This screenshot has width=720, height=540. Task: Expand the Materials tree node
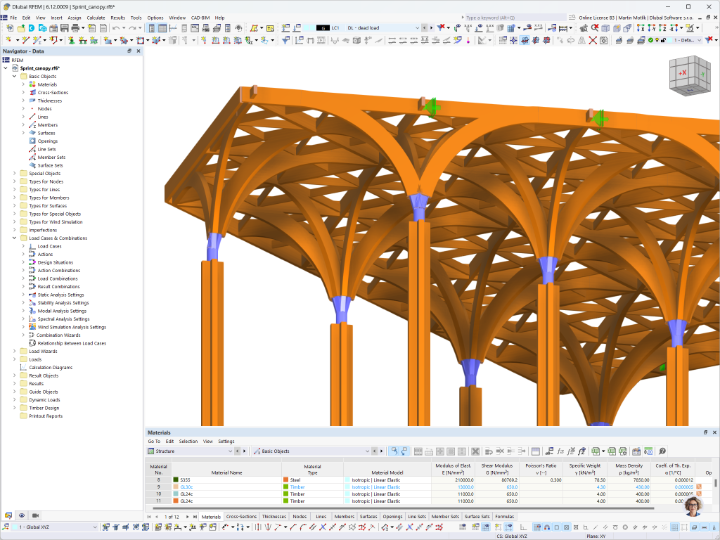[23, 84]
